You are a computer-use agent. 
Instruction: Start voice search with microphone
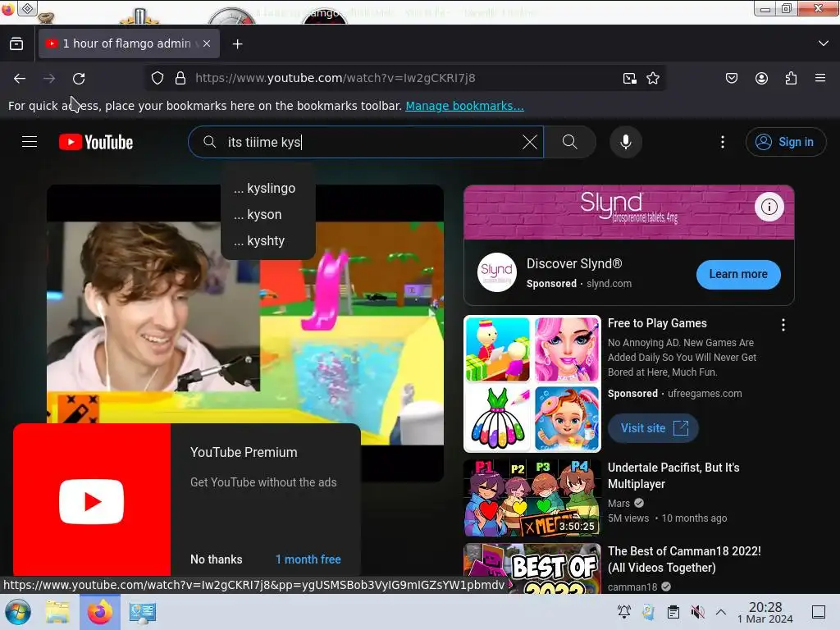click(626, 142)
